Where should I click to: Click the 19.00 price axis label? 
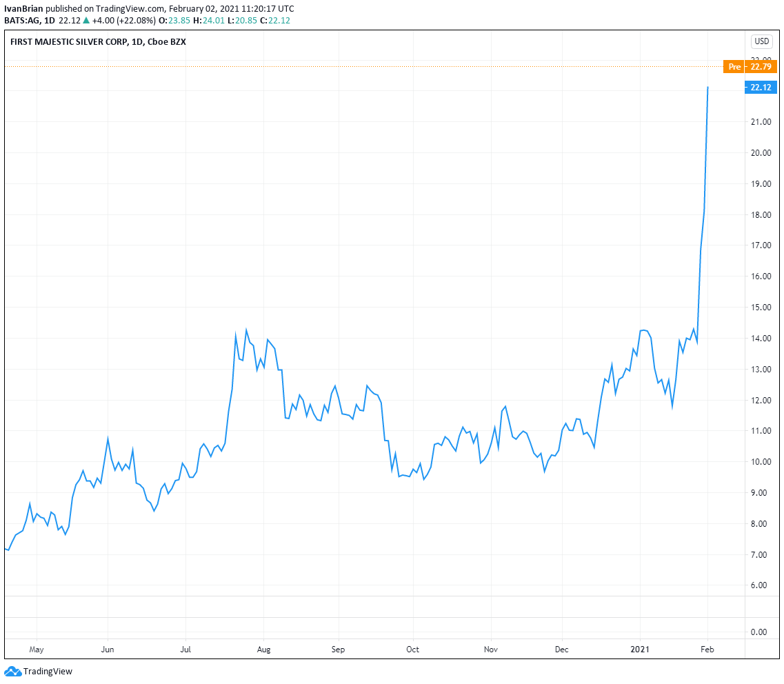tap(761, 184)
